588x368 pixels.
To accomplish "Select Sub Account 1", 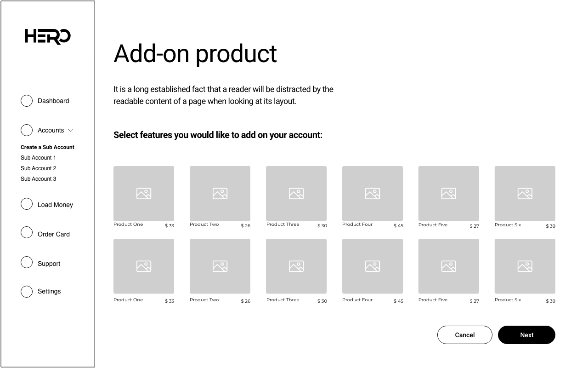I will coord(38,158).
